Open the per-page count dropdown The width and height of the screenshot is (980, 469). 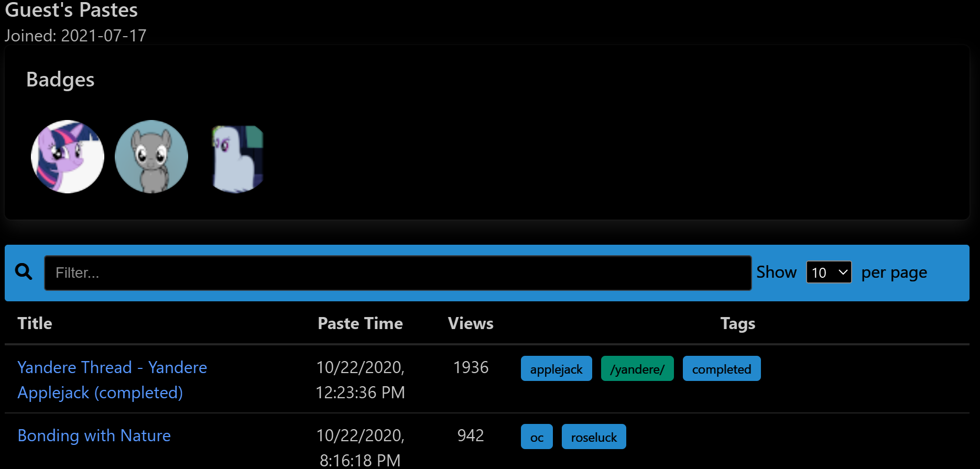click(829, 272)
